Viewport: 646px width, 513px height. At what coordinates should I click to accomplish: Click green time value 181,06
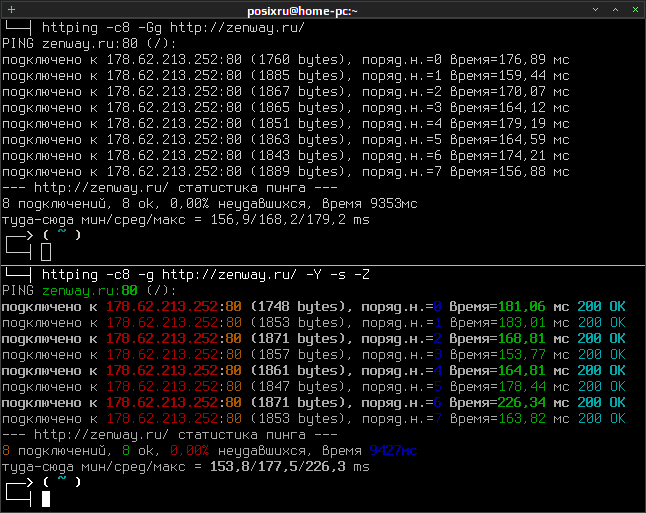pos(522,307)
